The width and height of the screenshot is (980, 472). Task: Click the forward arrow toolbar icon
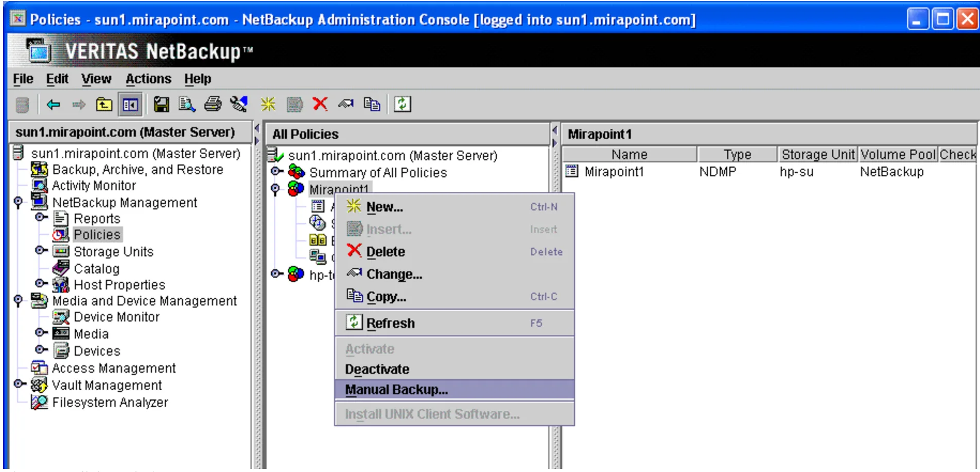point(79,105)
